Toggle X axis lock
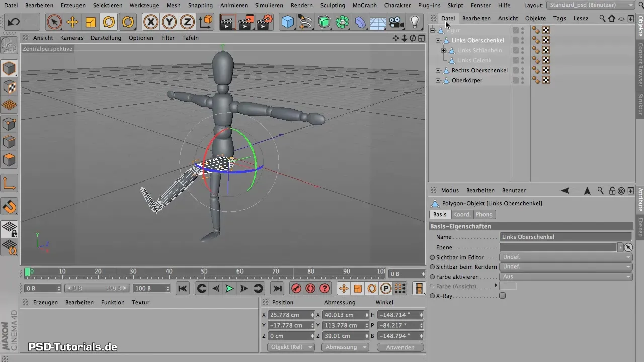The width and height of the screenshot is (644, 362). tap(151, 22)
